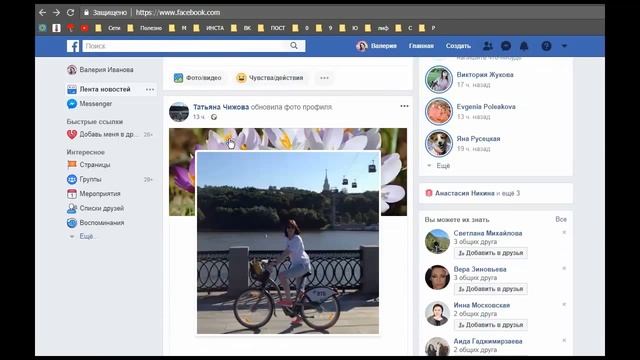Open Мероприятия in sidebar

(x=93, y=193)
